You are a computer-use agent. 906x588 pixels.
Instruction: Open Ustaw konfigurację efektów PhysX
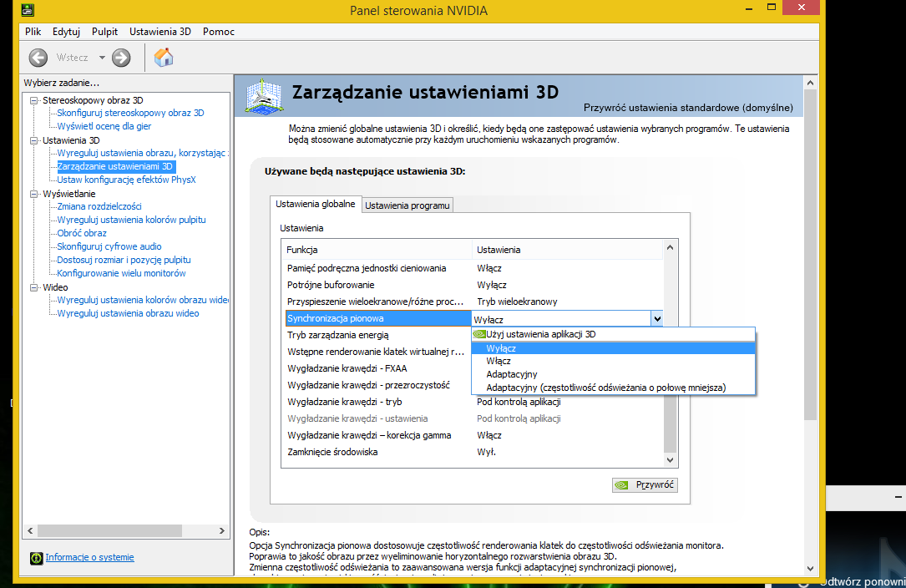[127, 180]
